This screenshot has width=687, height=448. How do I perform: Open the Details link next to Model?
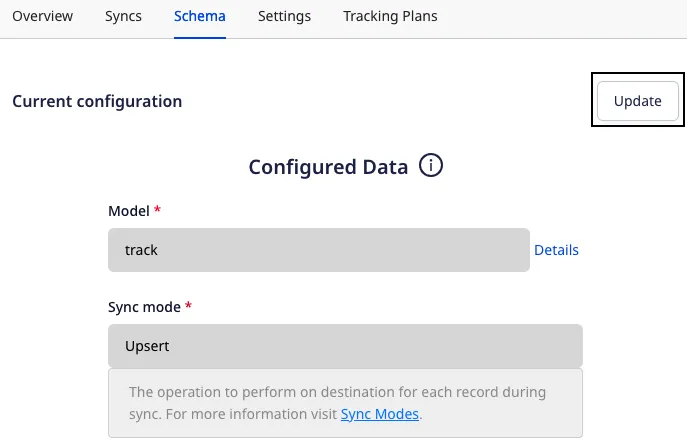tap(556, 250)
